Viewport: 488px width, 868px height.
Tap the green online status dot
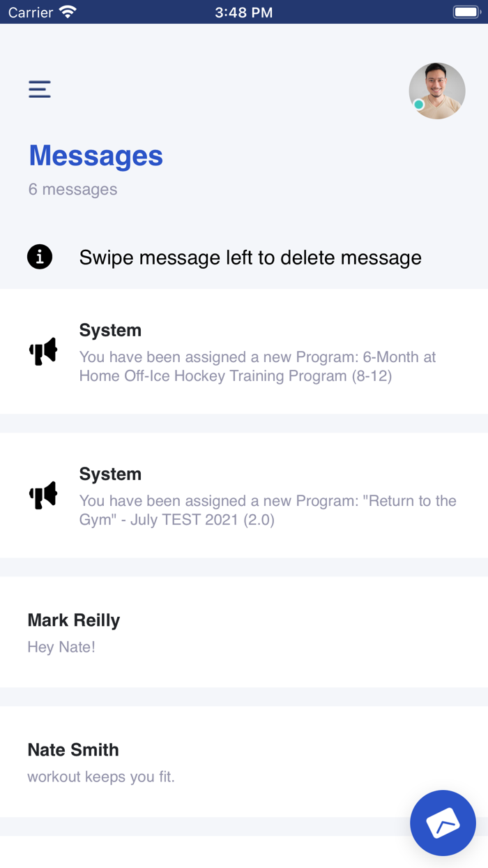(418, 105)
